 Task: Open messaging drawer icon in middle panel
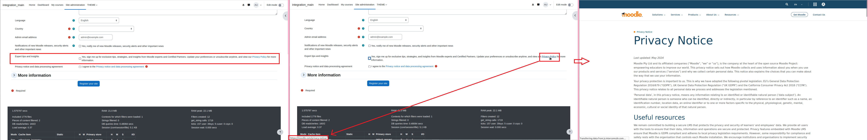click(538, 5)
